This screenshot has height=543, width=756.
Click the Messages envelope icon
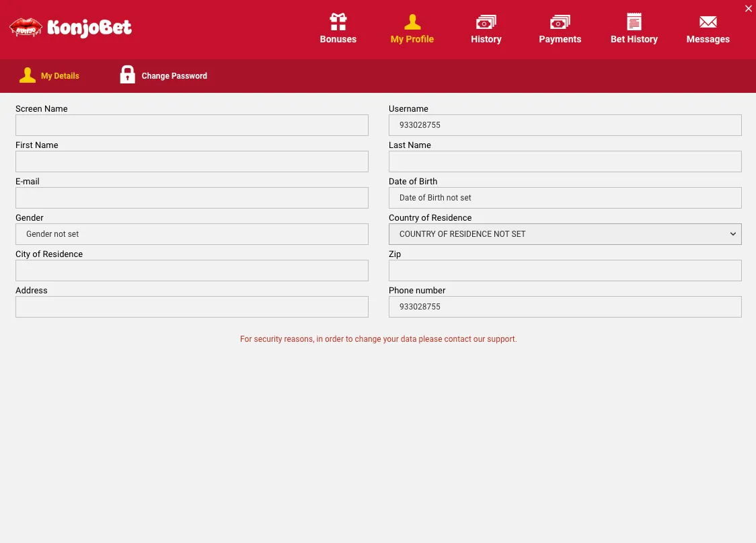click(708, 22)
